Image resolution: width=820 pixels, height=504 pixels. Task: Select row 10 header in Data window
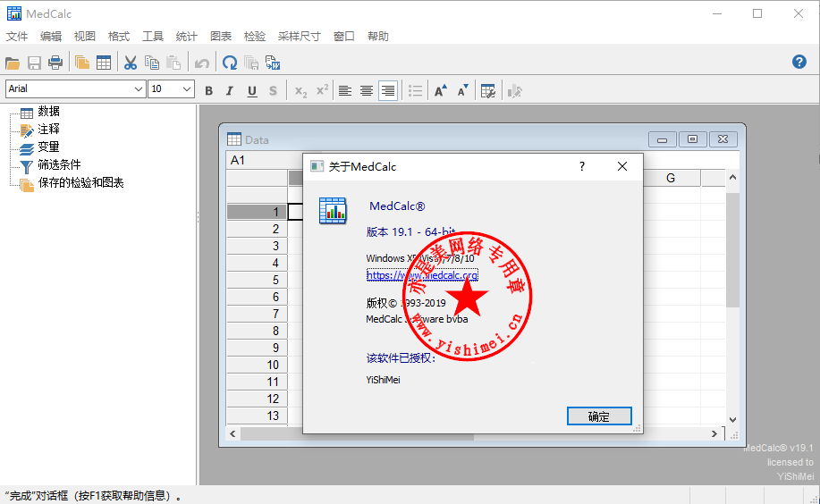[258, 365]
